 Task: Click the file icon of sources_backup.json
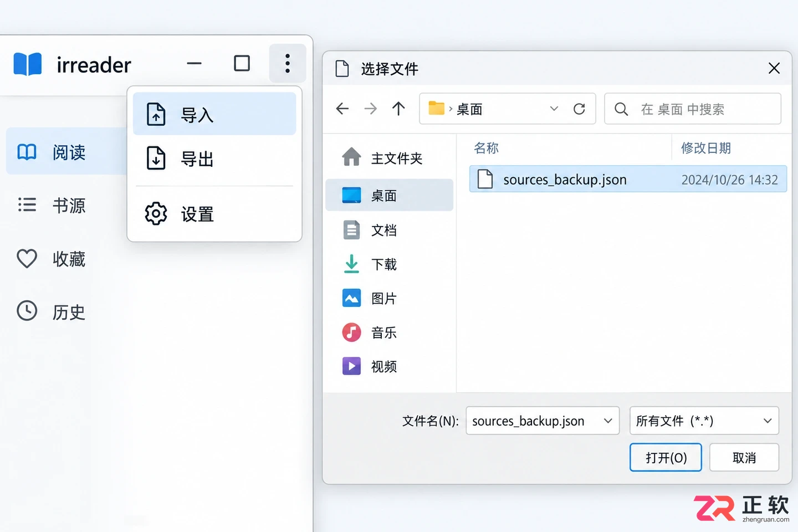(485, 179)
